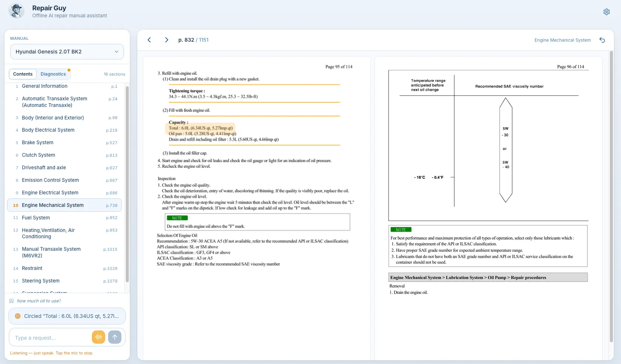Click the contents list scrollbar
Image resolution: width=621 pixels, height=364 pixels.
[x=127, y=184]
